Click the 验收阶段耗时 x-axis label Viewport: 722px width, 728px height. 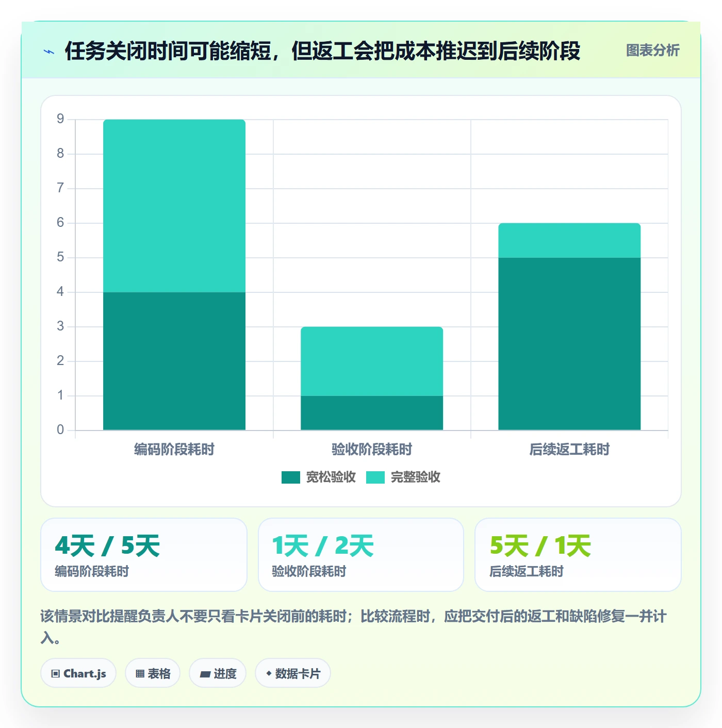pyautogui.click(x=372, y=450)
